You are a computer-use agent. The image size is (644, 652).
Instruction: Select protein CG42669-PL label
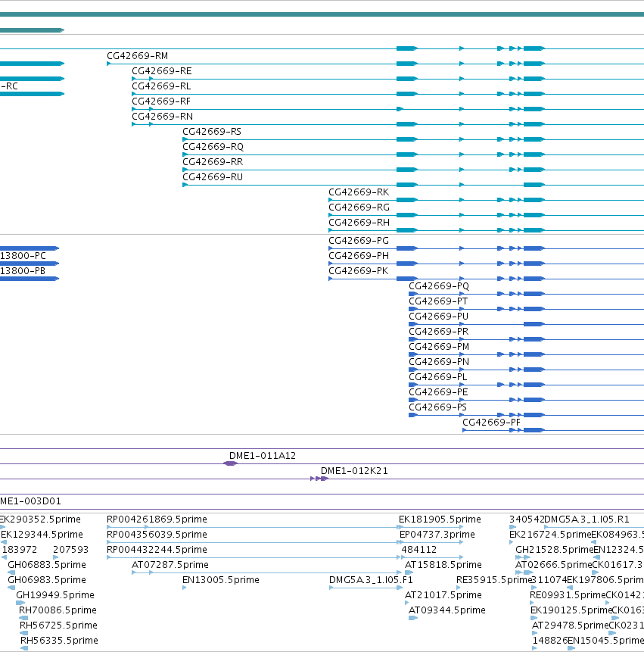click(x=438, y=376)
